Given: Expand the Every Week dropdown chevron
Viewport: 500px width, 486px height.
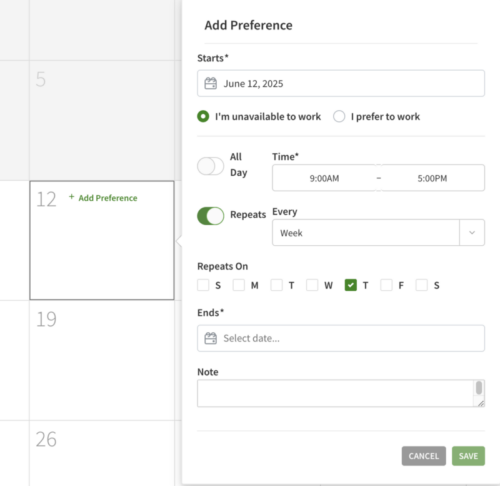Looking at the screenshot, I should (x=472, y=233).
